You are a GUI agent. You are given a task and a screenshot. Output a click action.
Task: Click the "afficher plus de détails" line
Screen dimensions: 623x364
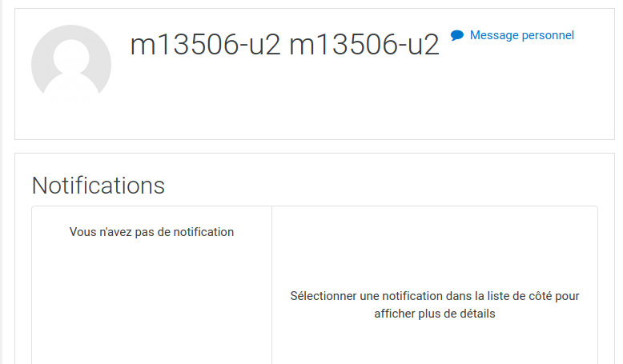pos(435,314)
